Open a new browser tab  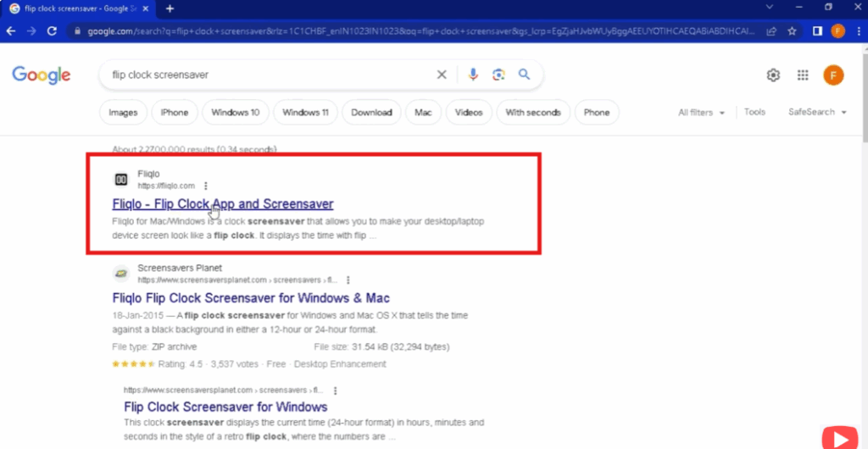170,8
